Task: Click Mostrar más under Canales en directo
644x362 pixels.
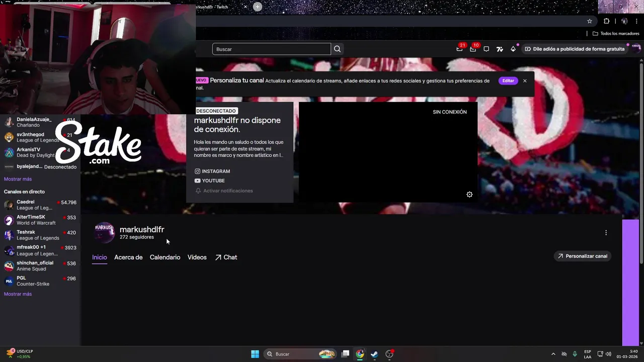Action: 18,294
